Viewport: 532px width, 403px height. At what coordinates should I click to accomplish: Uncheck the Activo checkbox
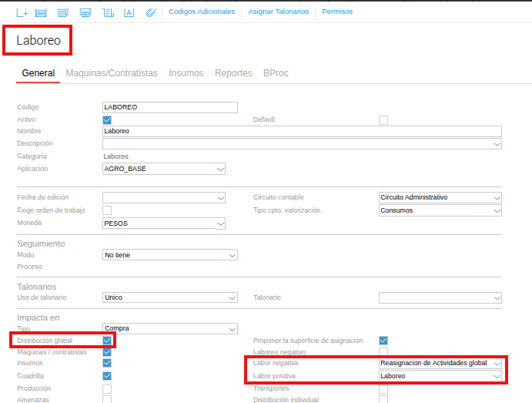pyautogui.click(x=107, y=119)
